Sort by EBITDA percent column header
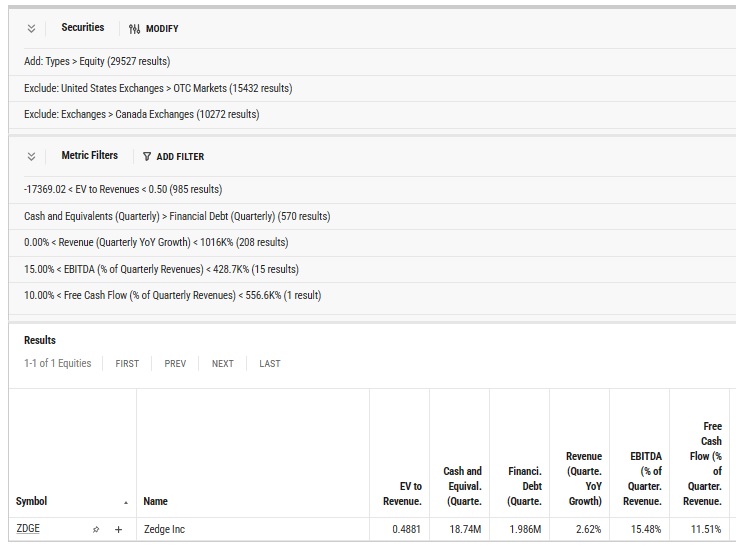 tap(642, 479)
